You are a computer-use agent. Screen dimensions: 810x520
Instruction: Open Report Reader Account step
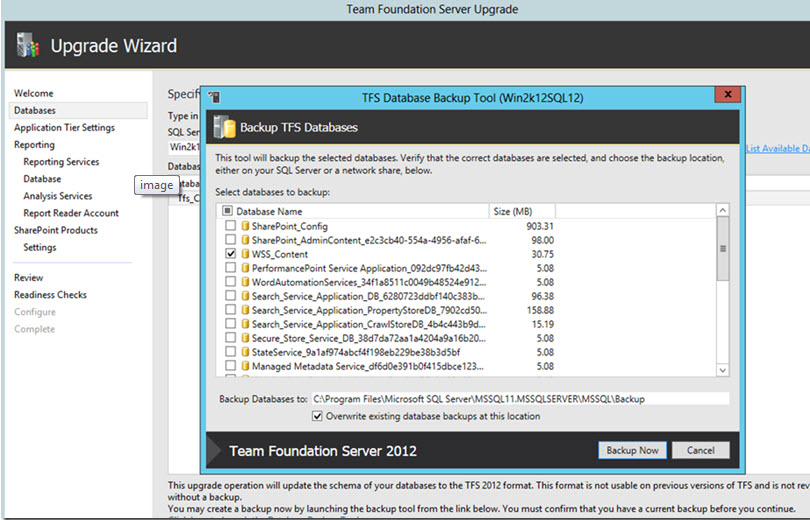[71, 213]
